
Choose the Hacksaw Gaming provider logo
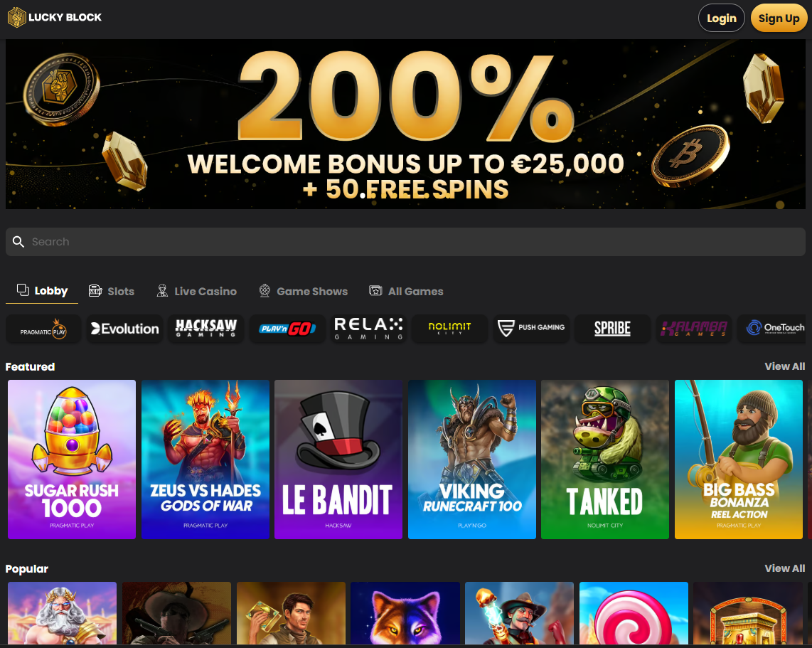206,329
